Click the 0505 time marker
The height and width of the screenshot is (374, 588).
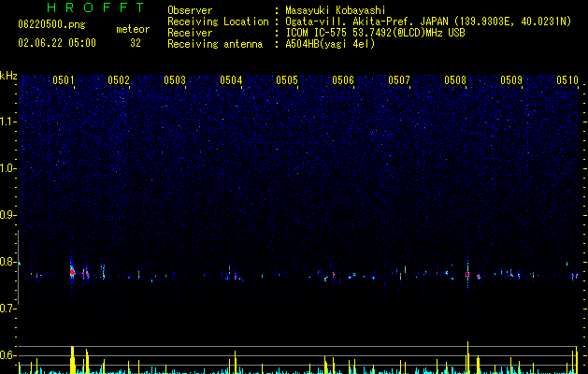click(x=287, y=80)
